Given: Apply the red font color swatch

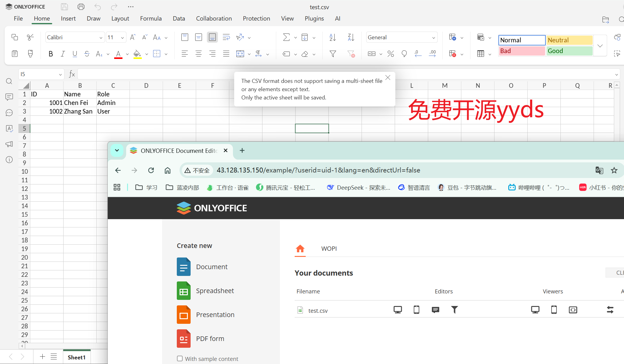Looking at the screenshot, I should tap(118, 54).
